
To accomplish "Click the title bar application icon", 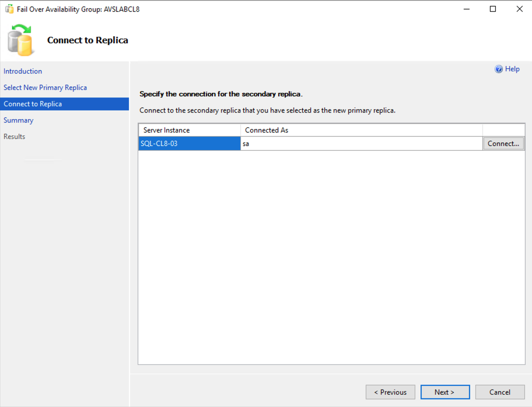I will 9,9.
